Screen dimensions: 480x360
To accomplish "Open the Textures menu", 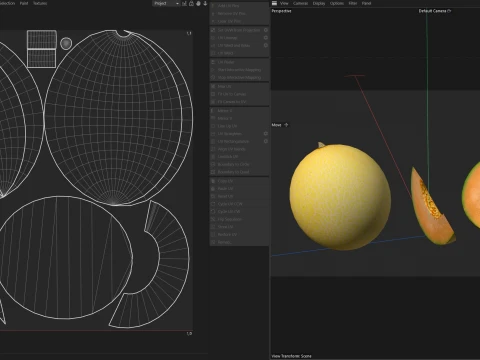I will [x=40, y=3].
